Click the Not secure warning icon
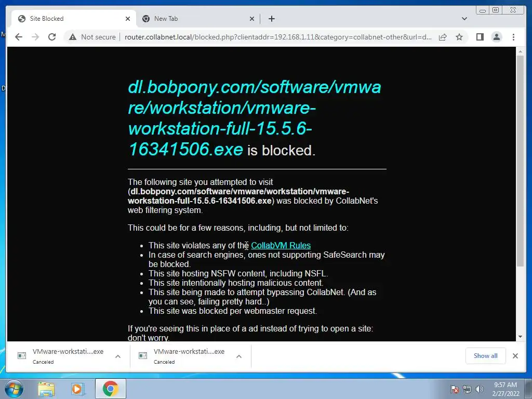 pyautogui.click(x=73, y=37)
